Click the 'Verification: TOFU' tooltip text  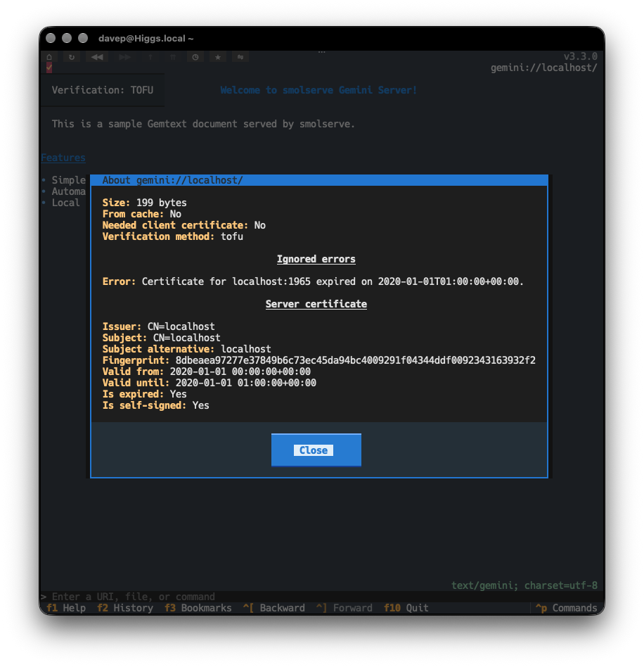pos(103,90)
